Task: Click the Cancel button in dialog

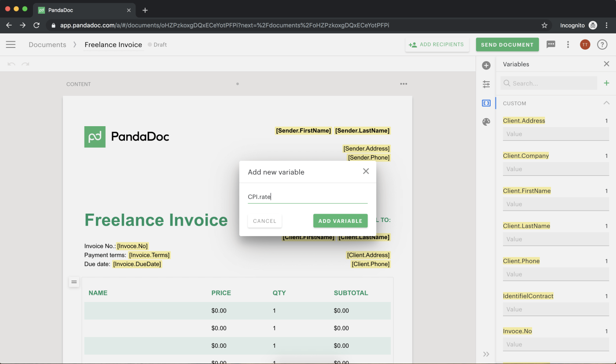Action: tap(265, 221)
